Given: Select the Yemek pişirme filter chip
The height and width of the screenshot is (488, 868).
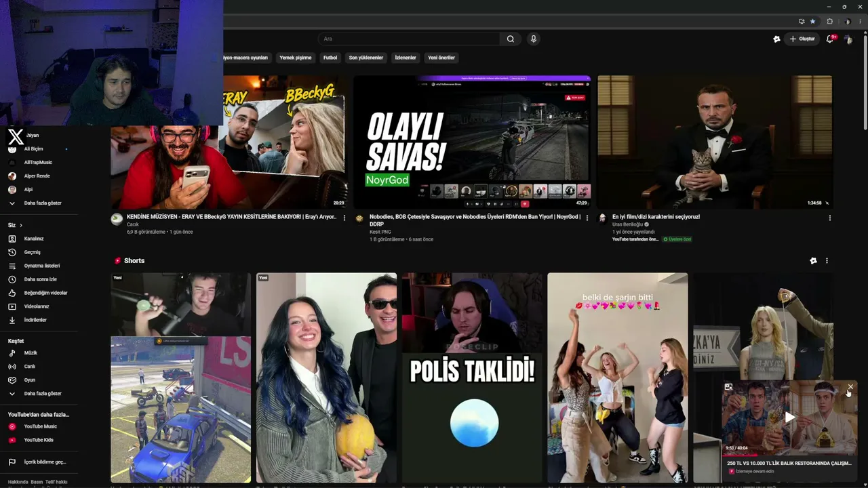Looking at the screenshot, I should click(x=296, y=58).
